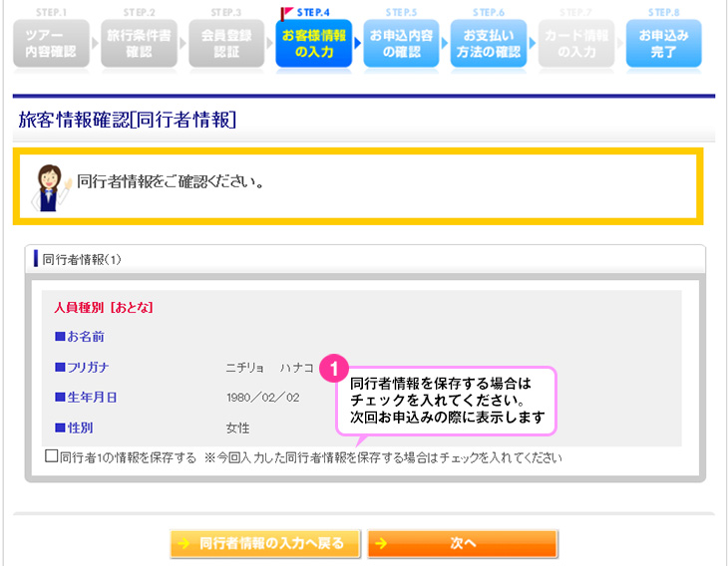
Task: Click the フリガナ value ニチリョ ハナコ
Action: pyautogui.click(x=269, y=368)
